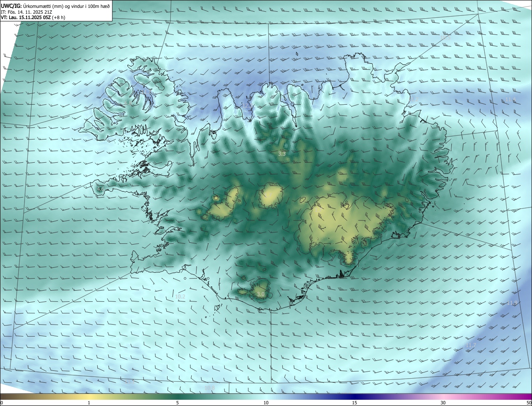
Task: Click the 'IT: Fös. 14. 11. 2025 21Z' line
Action: [x=26, y=12]
